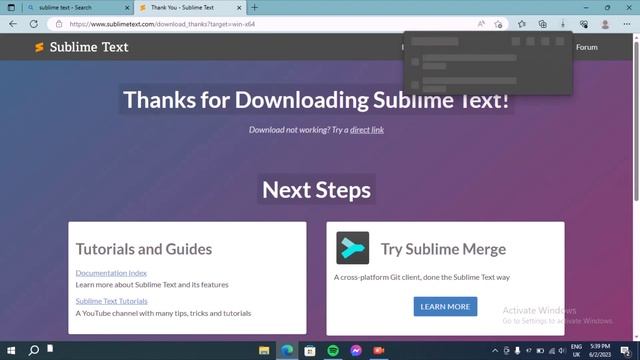
Task: Open the Edge settings and more menu
Action: [x=627, y=24]
